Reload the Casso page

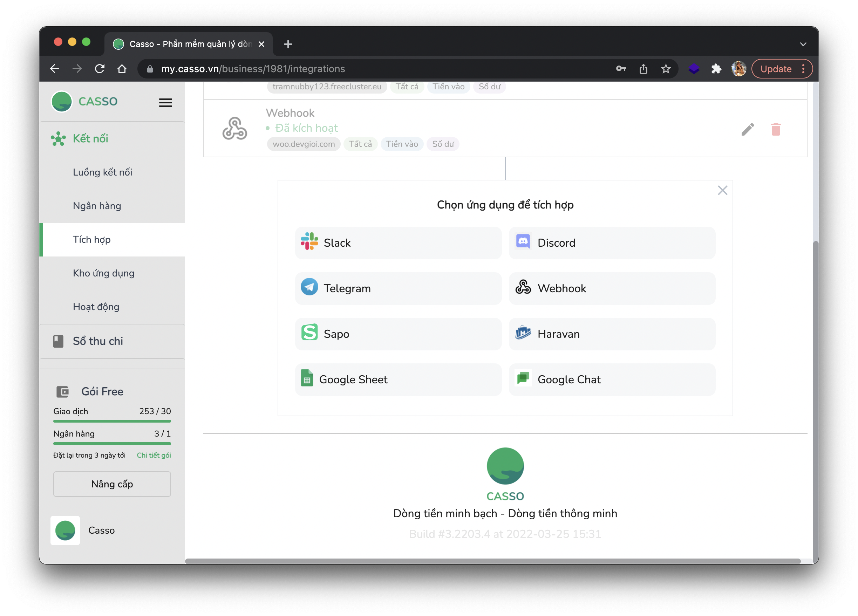pyautogui.click(x=100, y=69)
